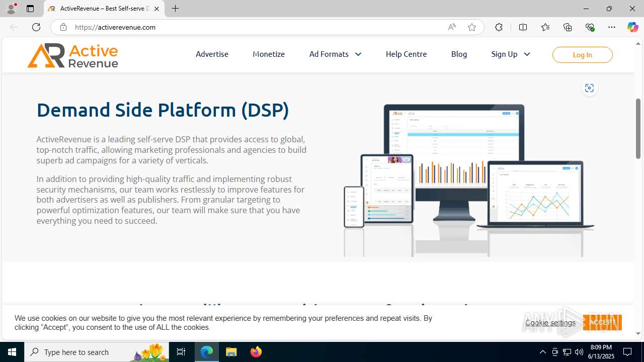The image size is (644, 362).
Task: Refresh the page
Action: tap(36, 27)
